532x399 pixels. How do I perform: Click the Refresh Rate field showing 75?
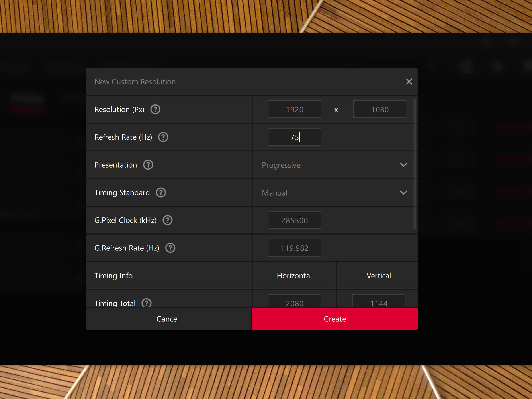pos(294,137)
